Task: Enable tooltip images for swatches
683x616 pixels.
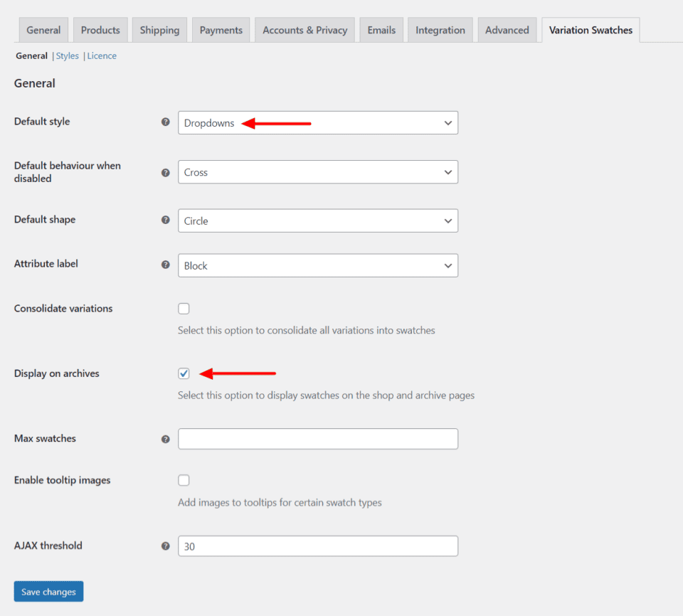Action: click(184, 480)
